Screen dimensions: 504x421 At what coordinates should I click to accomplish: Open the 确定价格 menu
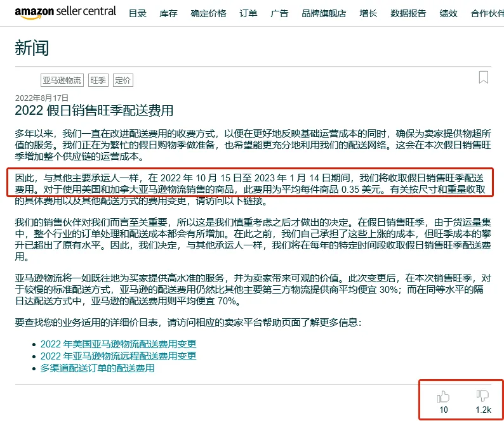coord(208,13)
